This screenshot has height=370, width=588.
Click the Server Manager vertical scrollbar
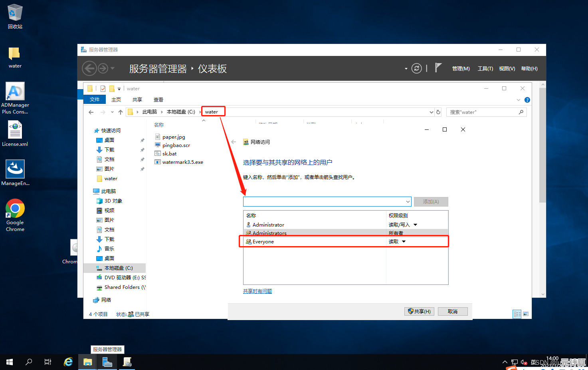(542, 160)
